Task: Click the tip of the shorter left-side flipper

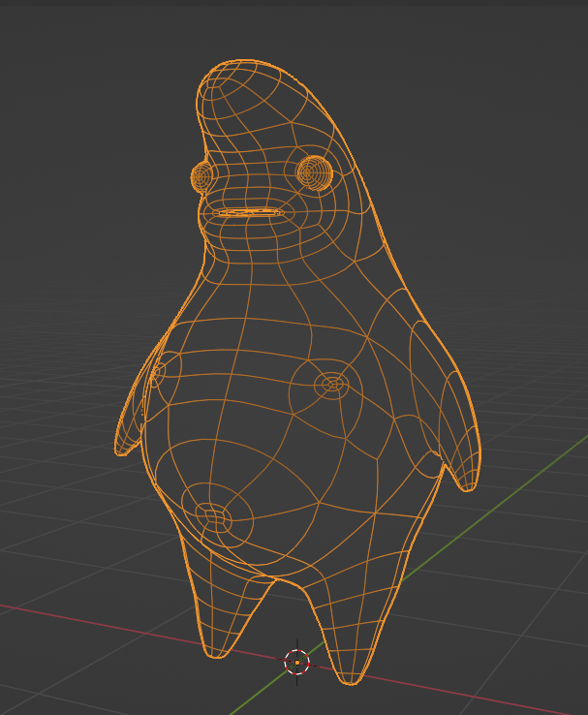Action: [x=122, y=451]
